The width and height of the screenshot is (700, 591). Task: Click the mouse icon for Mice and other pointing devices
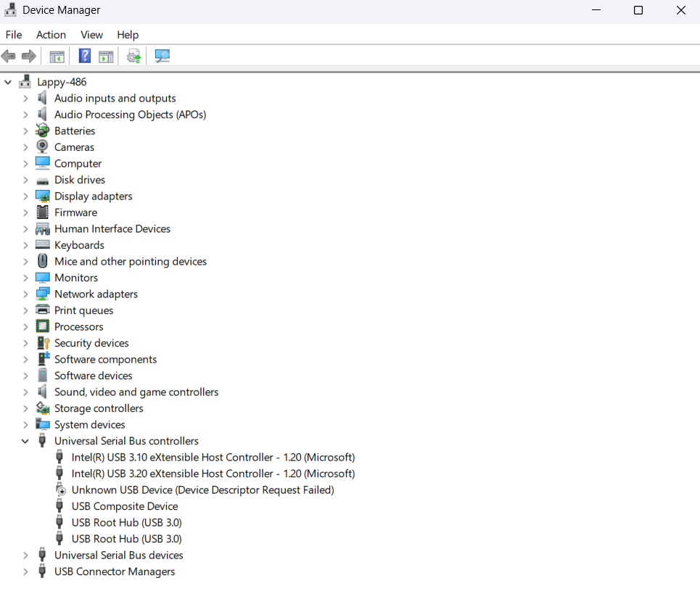click(42, 261)
